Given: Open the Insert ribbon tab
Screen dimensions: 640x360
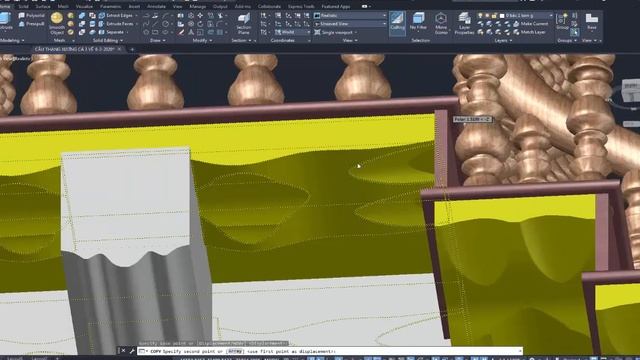Looking at the screenshot, I should point(134,7).
